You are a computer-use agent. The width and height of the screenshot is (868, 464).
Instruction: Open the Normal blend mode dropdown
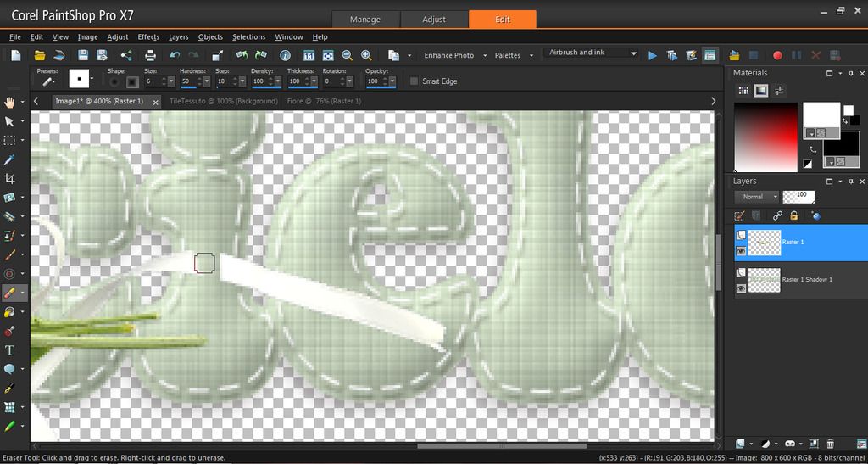756,197
